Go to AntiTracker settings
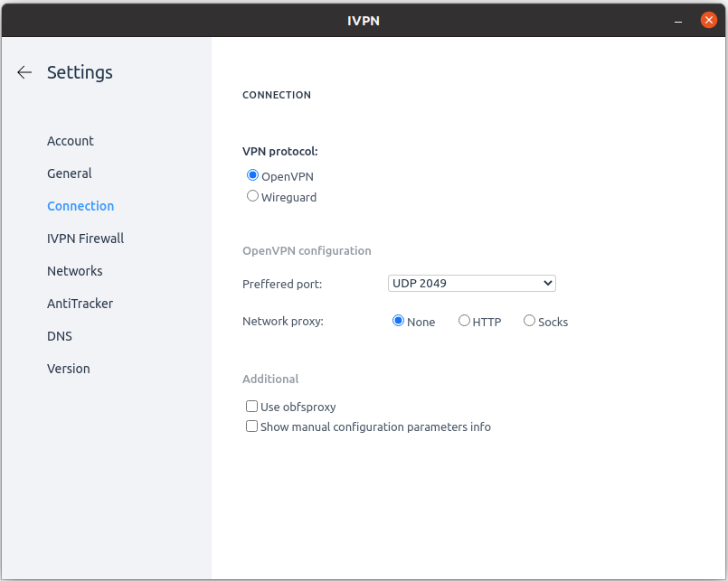The width and height of the screenshot is (728, 581). click(x=80, y=304)
